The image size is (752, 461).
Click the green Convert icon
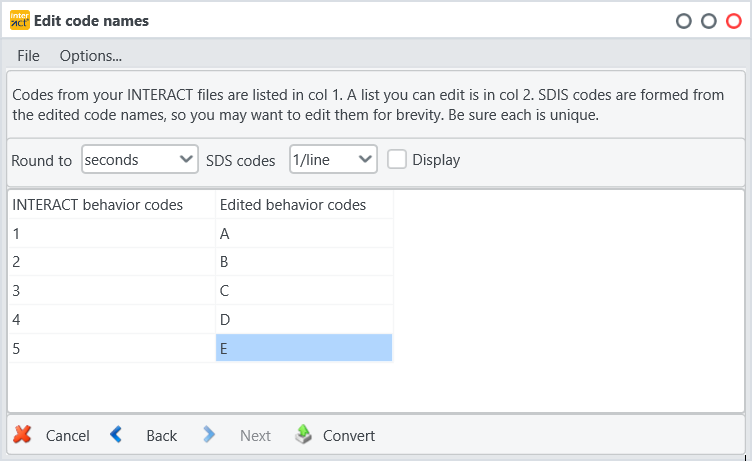[303, 434]
